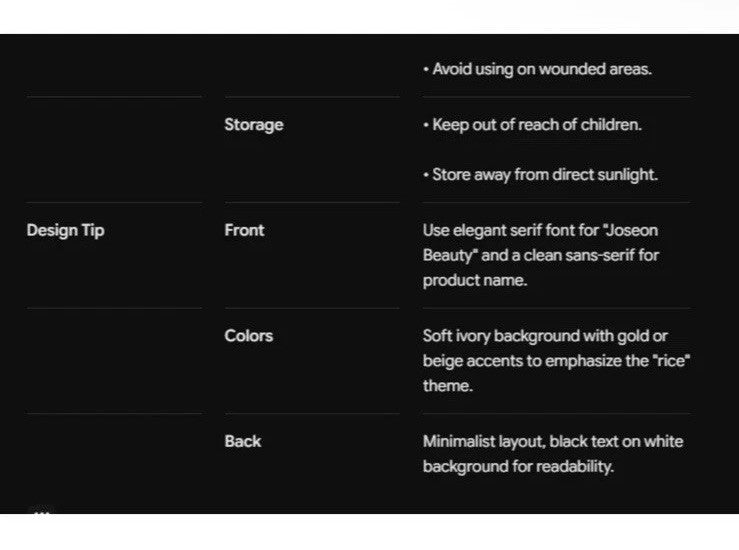Image resolution: width=739 pixels, height=550 pixels.
Task: Click the 'Front' subcategory label
Action: click(244, 230)
